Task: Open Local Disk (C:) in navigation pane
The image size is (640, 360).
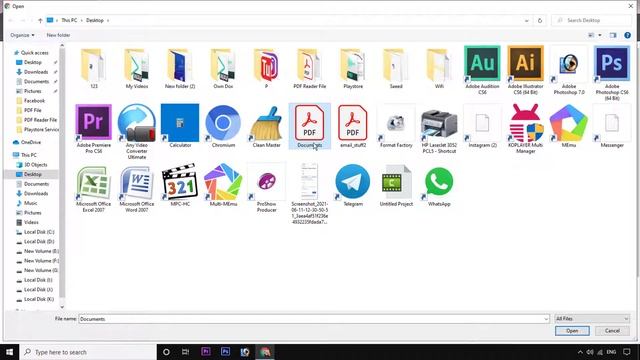Action: tap(39, 232)
